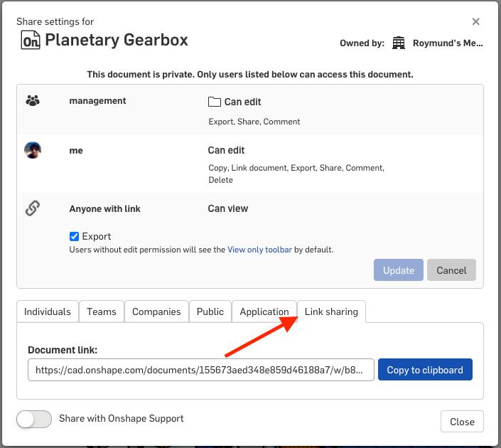Click the management team group icon
The image size is (501, 448).
pos(33,101)
